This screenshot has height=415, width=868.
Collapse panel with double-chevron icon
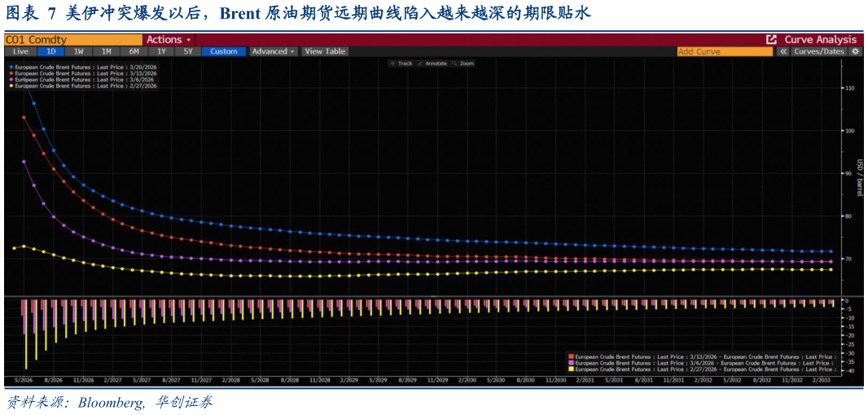783,51
